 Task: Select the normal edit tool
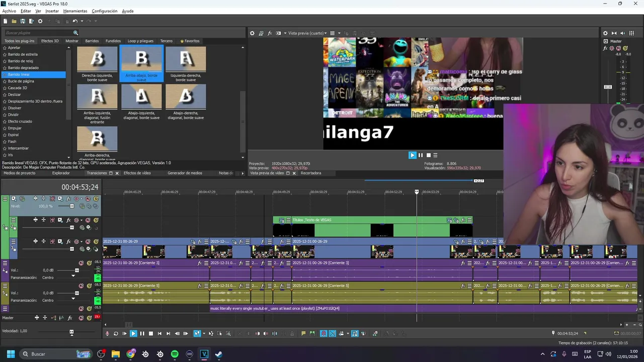pyautogui.click(x=197, y=333)
